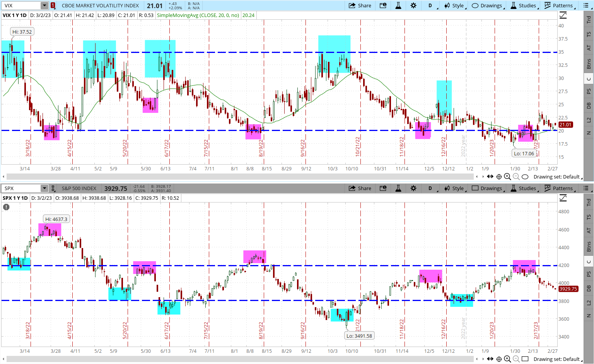
Task: Open the AT side tab on VIX chart
Action: (x=589, y=48)
